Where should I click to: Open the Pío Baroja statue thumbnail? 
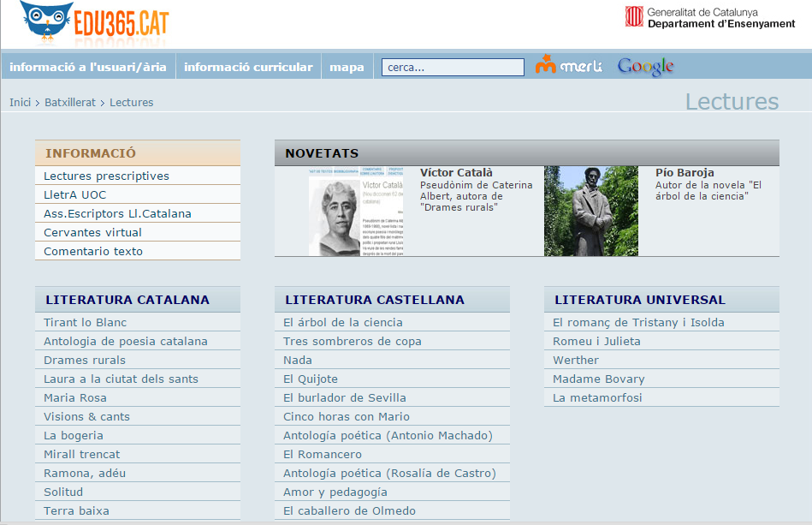[x=590, y=212]
